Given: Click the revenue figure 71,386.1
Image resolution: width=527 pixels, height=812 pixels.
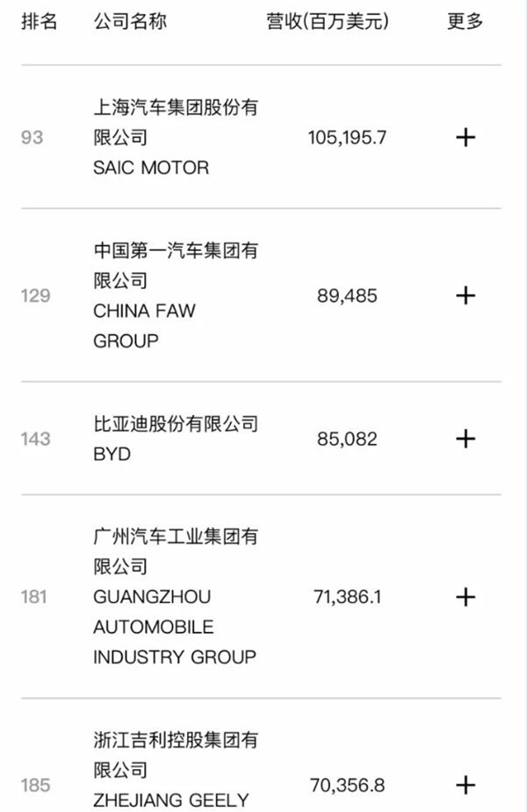Looking at the screenshot, I should [347, 597].
